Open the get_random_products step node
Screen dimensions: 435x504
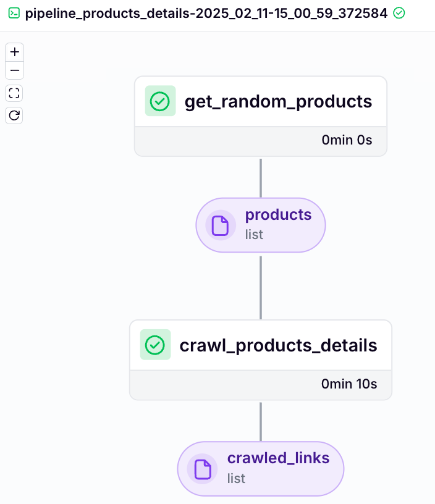(x=261, y=116)
